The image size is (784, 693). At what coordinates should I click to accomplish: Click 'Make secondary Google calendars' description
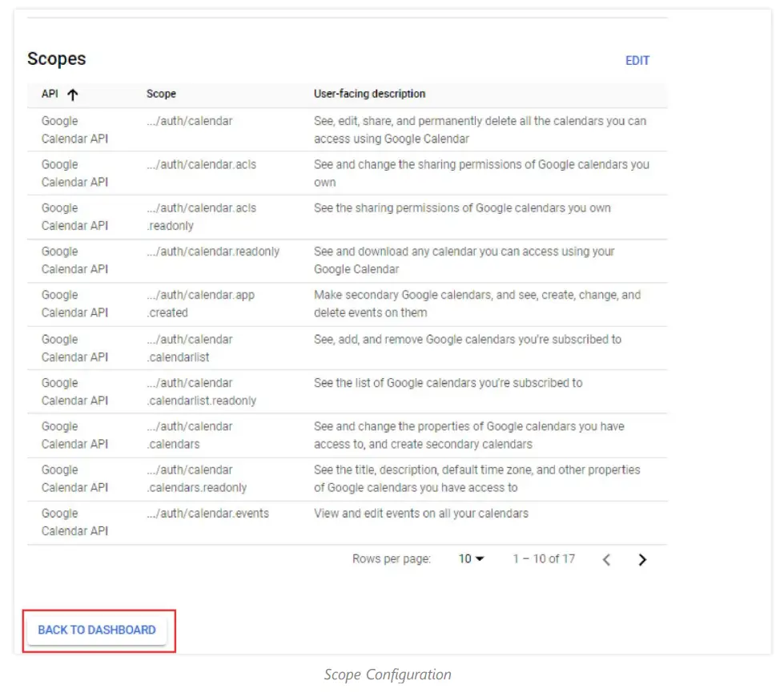tap(477, 304)
